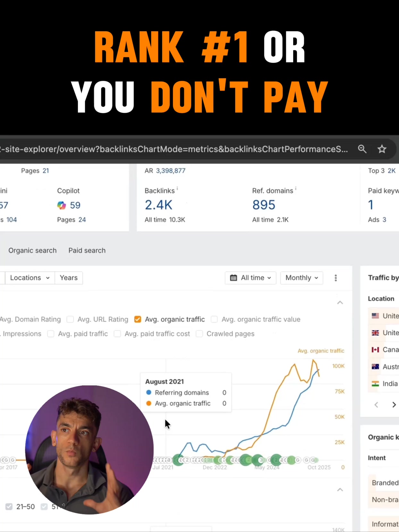Screen dimensions: 399x532
Task: Open the Monthly interval dropdown
Action: tap(301, 278)
